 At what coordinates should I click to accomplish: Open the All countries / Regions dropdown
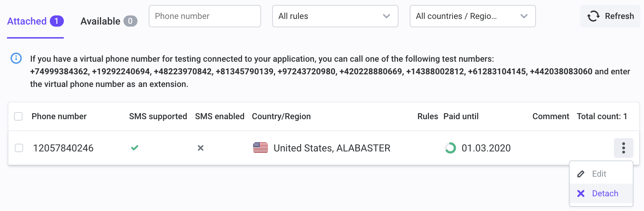pyautogui.click(x=472, y=16)
